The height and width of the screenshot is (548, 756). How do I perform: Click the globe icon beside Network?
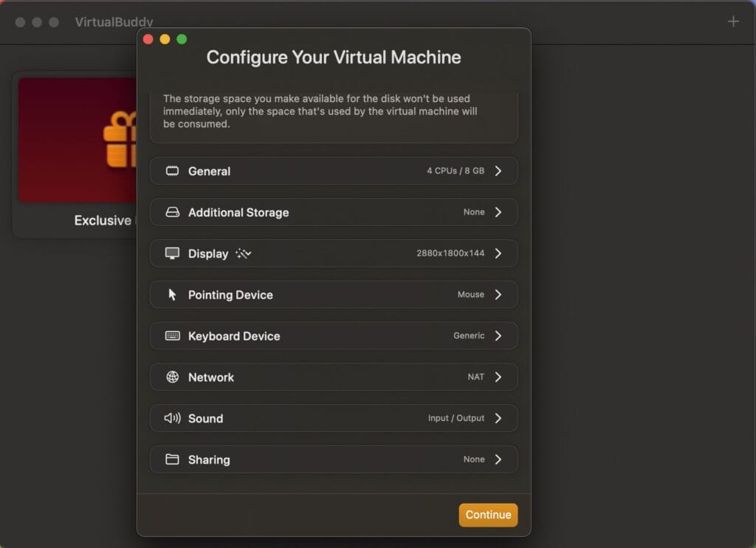pos(172,377)
